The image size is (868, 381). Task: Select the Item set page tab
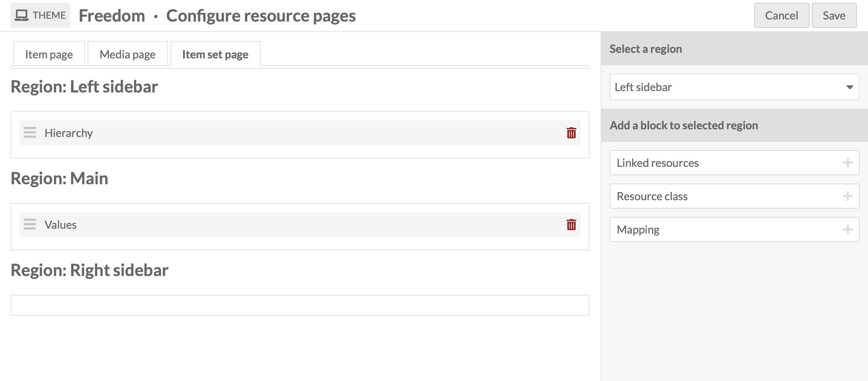[215, 54]
